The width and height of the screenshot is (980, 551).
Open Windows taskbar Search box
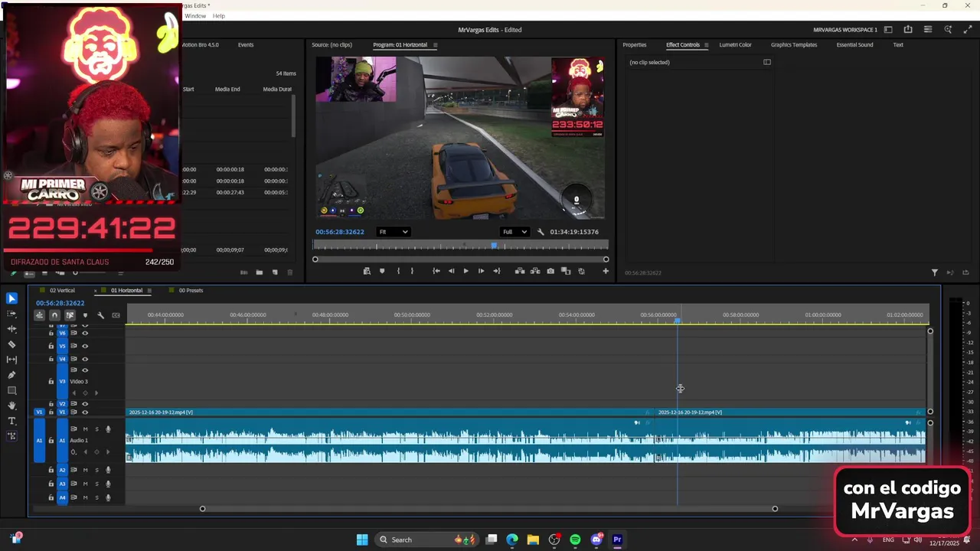tap(426, 540)
